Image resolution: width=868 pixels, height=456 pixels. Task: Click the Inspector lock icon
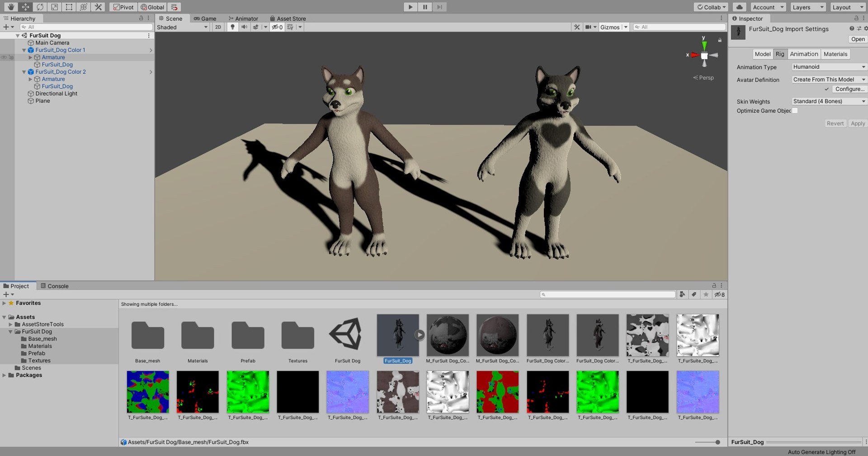[856, 18]
